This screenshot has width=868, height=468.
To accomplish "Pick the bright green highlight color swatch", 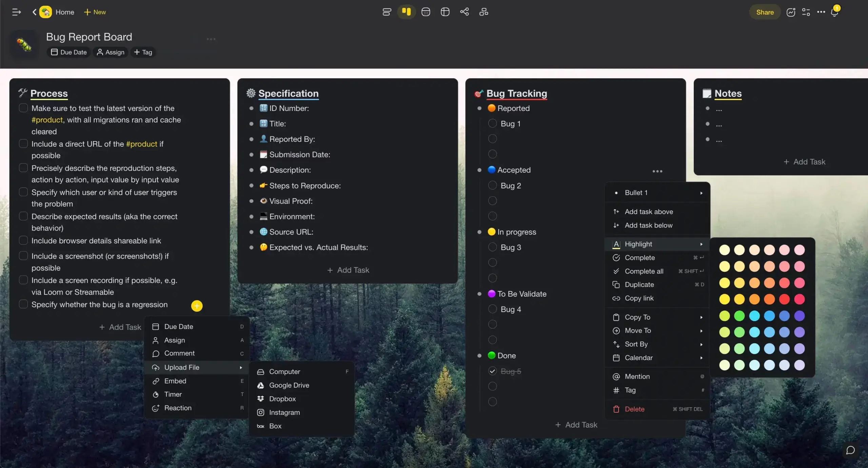I will pos(739,316).
